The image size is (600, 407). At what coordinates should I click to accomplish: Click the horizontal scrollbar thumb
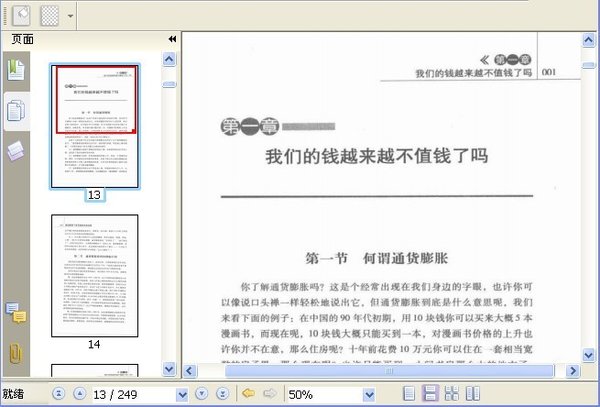click(389, 371)
